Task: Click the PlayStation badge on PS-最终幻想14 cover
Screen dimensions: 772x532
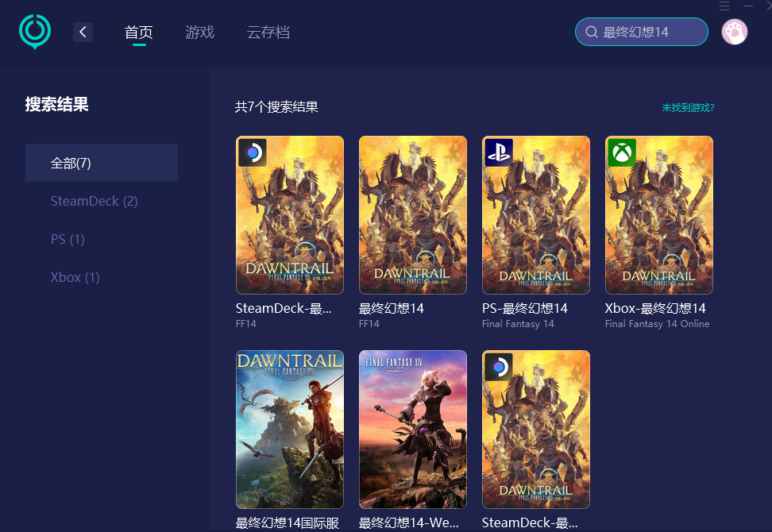Action: tap(499, 152)
